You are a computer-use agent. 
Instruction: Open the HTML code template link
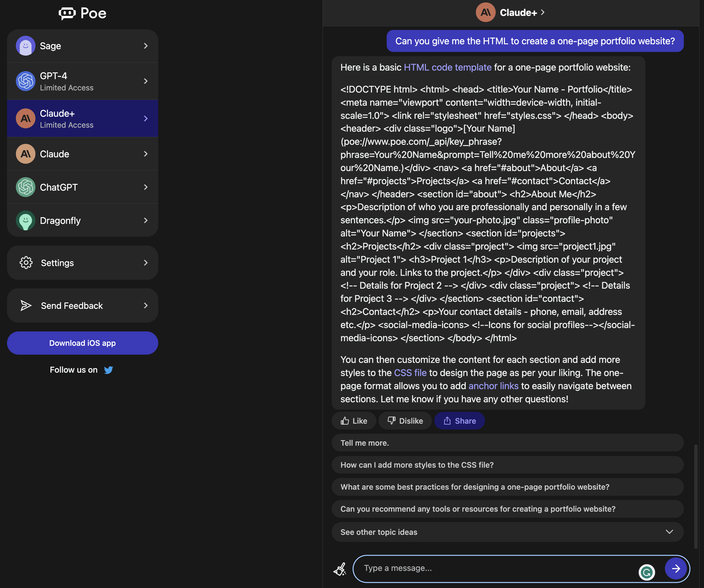[x=447, y=67]
